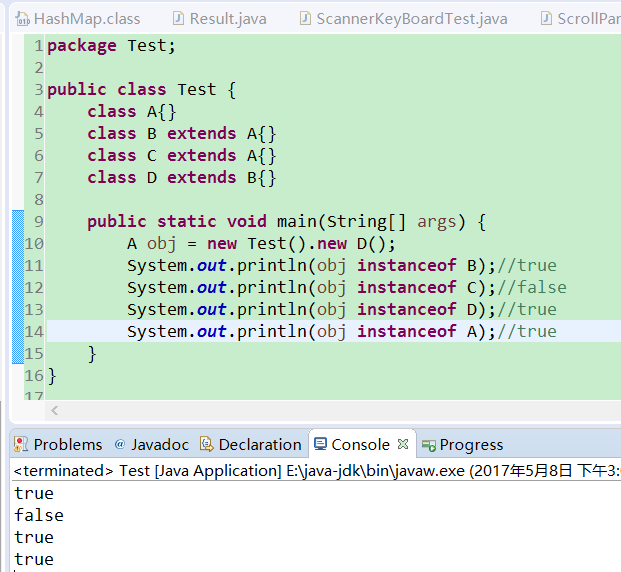The image size is (621, 572).
Task: Click the 'instanceof A' println line
Action: tap(342, 332)
